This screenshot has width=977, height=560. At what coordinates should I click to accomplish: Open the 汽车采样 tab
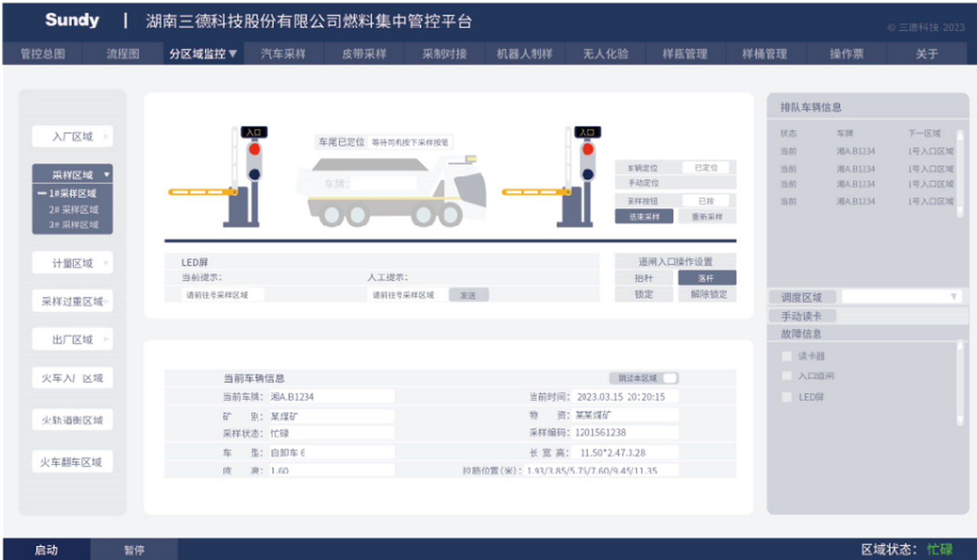283,54
